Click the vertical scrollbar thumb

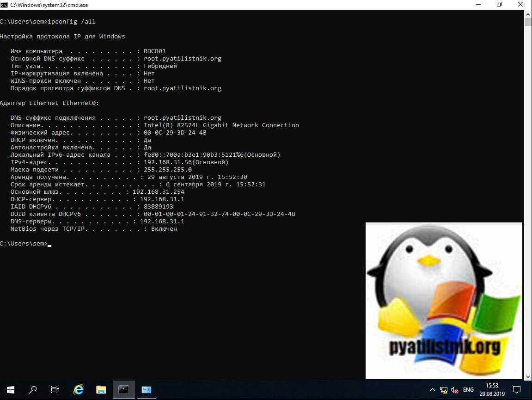click(528, 22)
